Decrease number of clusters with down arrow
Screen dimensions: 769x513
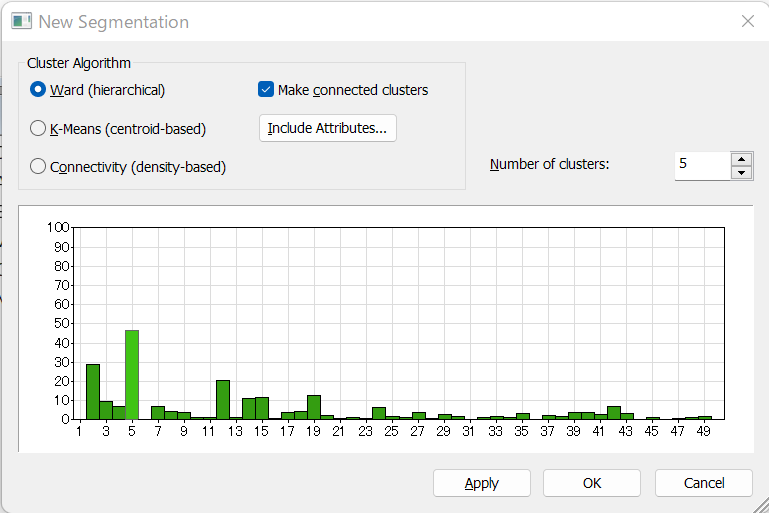pyautogui.click(x=742, y=173)
